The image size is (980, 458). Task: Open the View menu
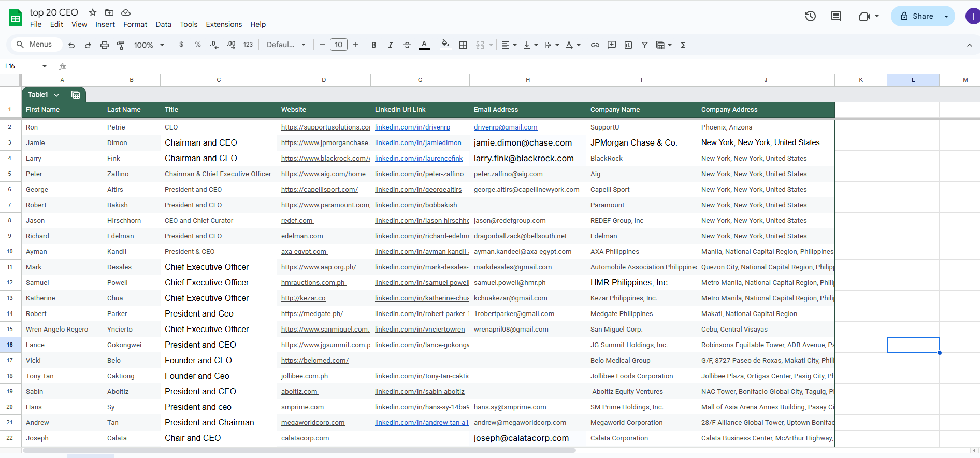(79, 24)
